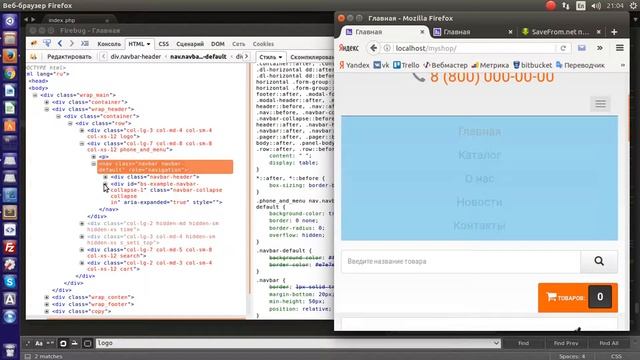Image resolution: width=640 pixels, height=360 pixels.
Task: Expand the div with class cart
Action: (x=82, y=263)
